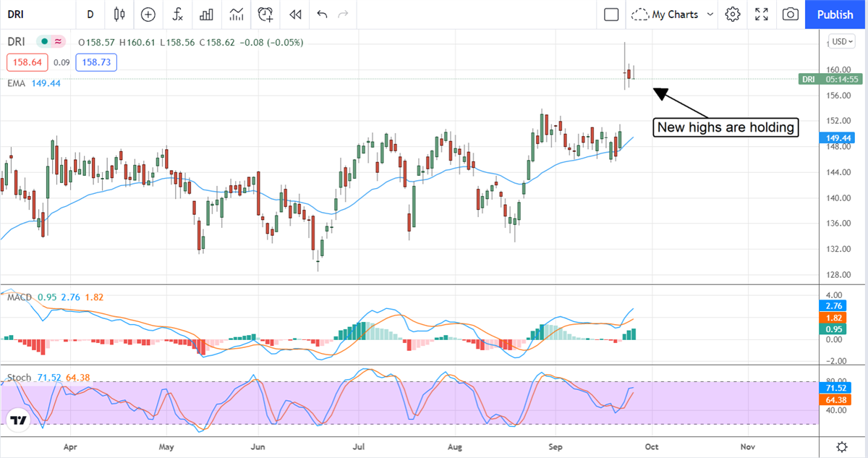Image resolution: width=868 pixels, height=458 pixels.
Task: Open indicator templates icon
Action: (236, 14)
